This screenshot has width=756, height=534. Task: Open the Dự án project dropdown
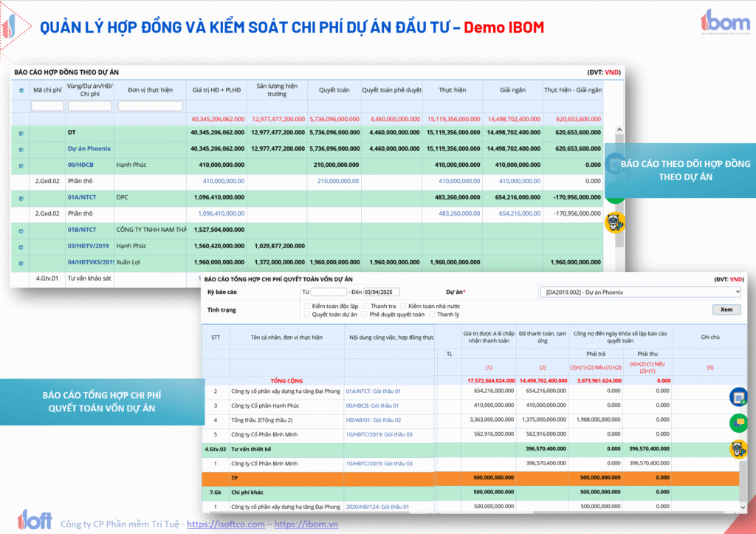639,292
